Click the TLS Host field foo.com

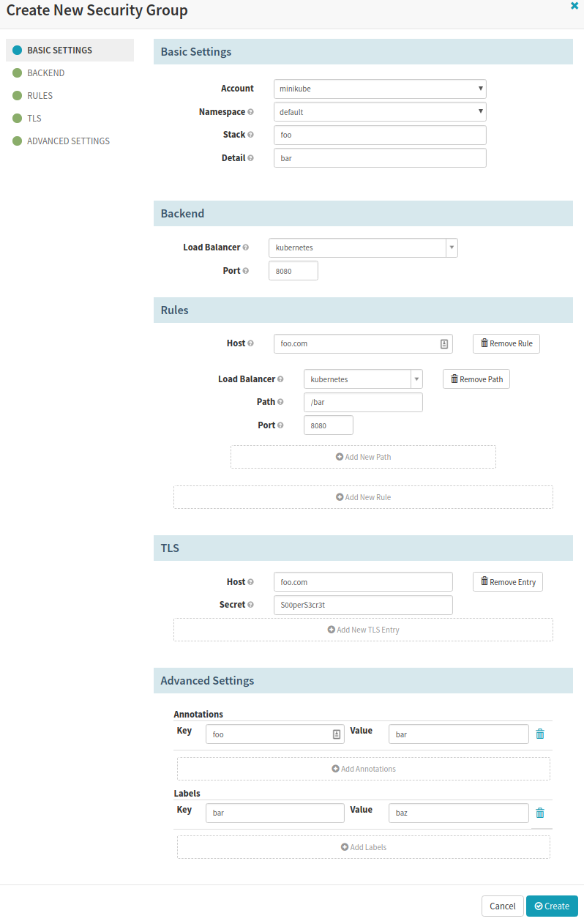(x=363, y=582)
